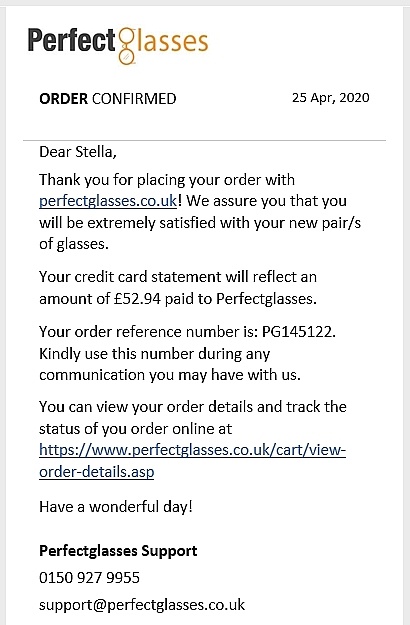Click order reference number PG145122
The image size is (410, 625).
(x=297, y=332)
